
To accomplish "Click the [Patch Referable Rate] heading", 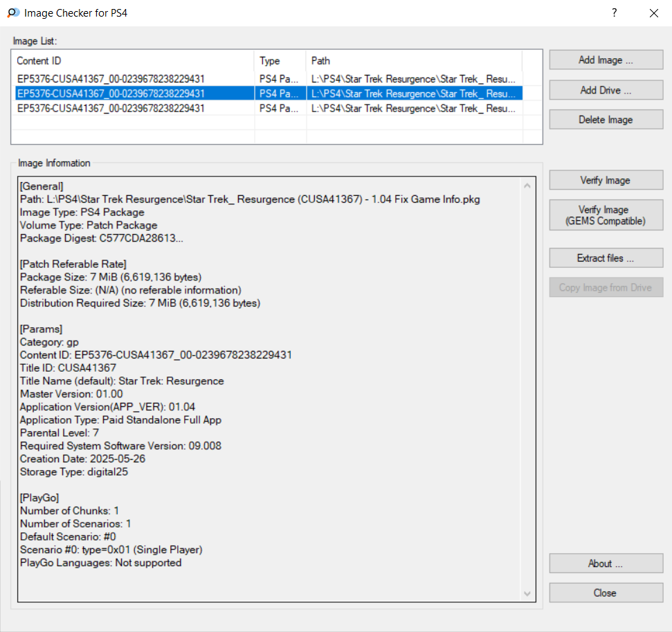I will pos(73,264).
